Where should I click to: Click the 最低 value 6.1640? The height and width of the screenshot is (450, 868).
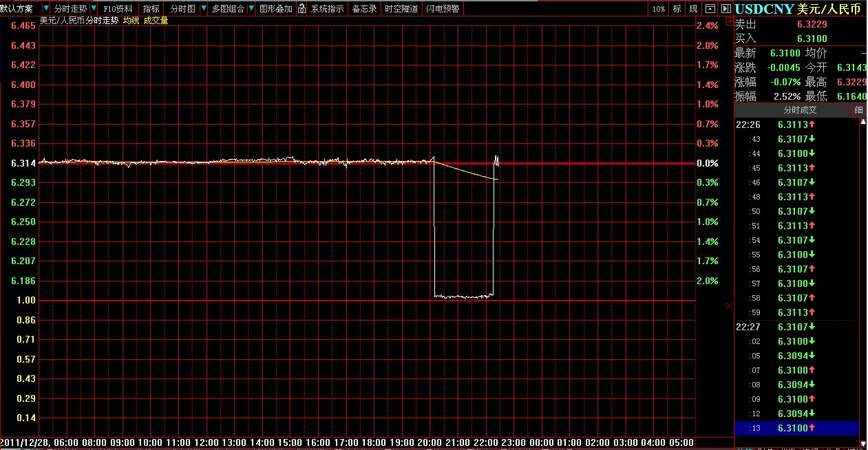coord(851,96)
